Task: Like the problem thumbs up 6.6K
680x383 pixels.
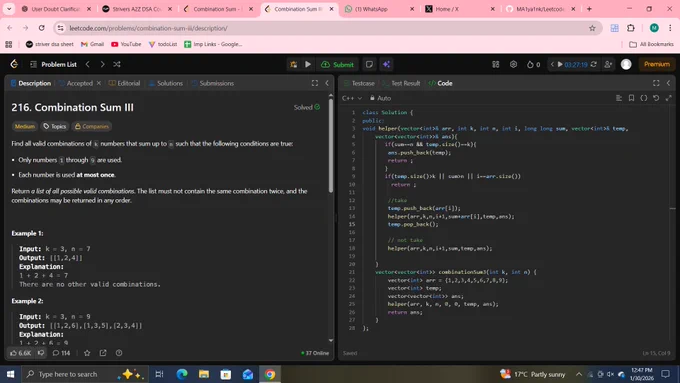Action: 20,353
